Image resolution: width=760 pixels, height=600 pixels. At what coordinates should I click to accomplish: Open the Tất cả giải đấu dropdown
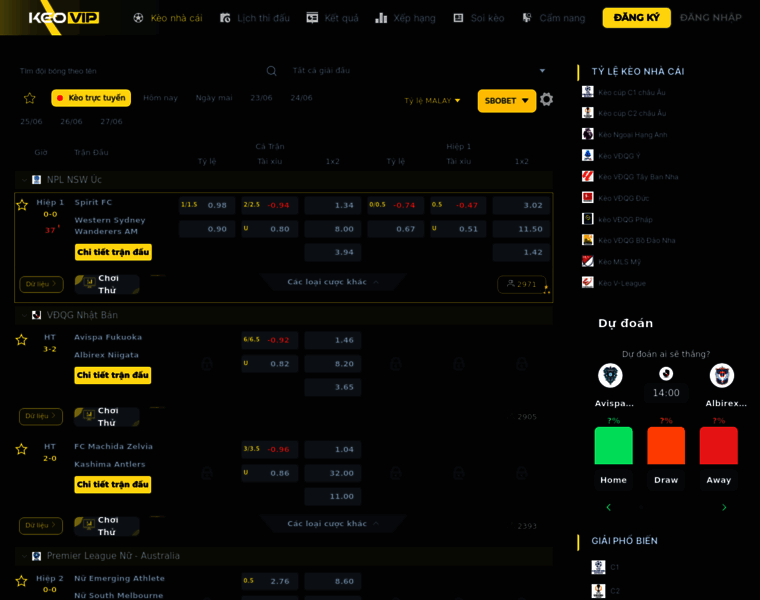419,71
